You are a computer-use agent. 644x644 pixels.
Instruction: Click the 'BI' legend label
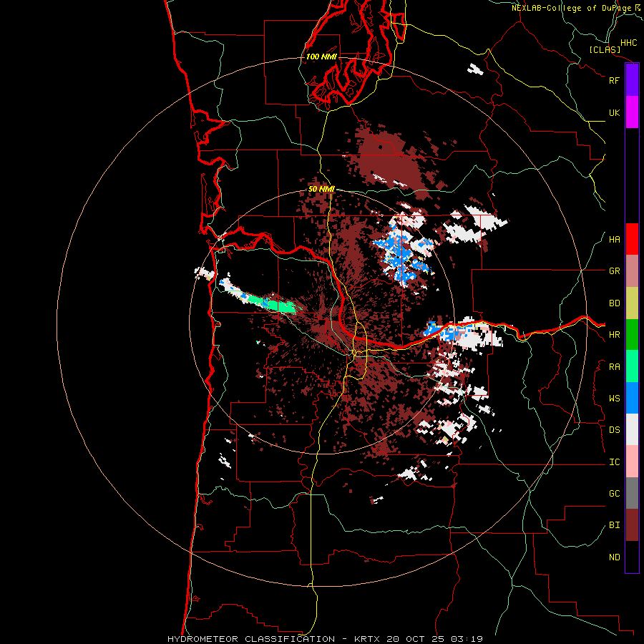(614, 525)
